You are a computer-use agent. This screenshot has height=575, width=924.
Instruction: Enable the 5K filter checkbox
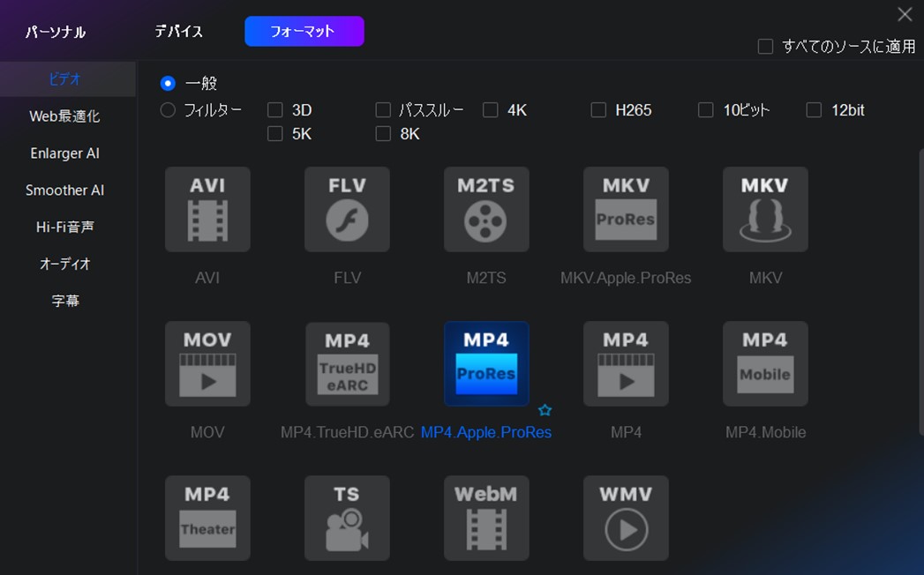click(x=275, y=134)
